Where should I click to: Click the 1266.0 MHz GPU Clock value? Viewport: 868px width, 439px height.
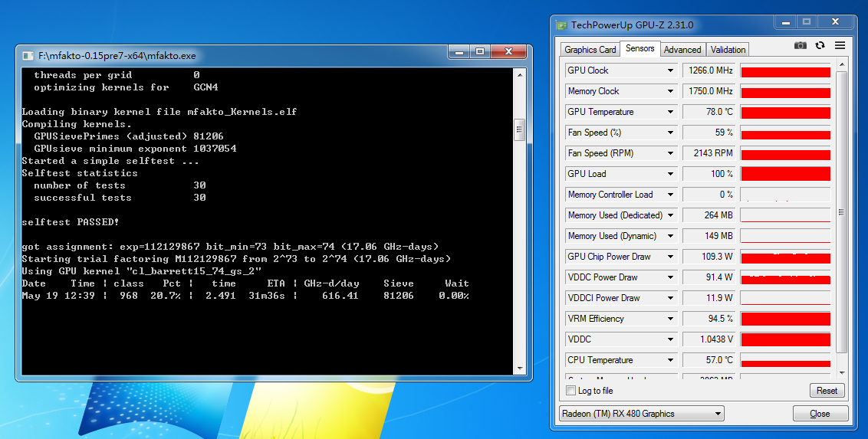point(709,70)
